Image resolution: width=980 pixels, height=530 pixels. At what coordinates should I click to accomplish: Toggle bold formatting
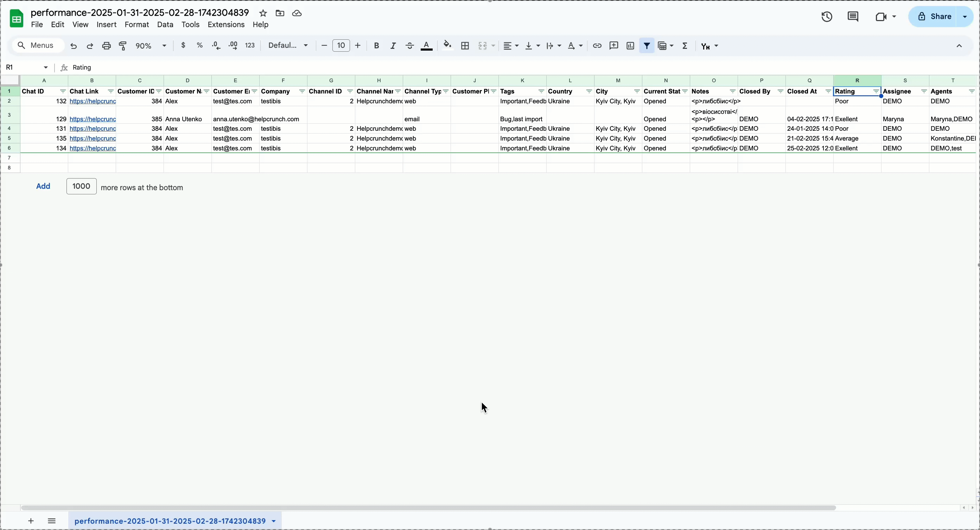[x=376, y=46]
